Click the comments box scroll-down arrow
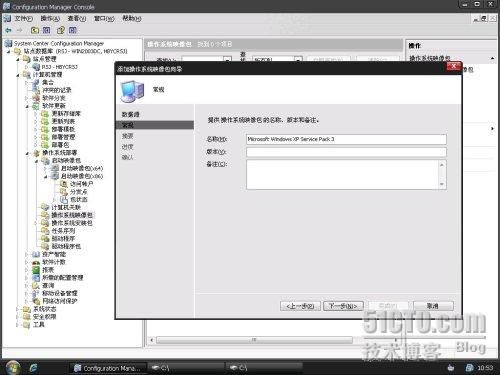500x375 pixels. coord(442,184)
